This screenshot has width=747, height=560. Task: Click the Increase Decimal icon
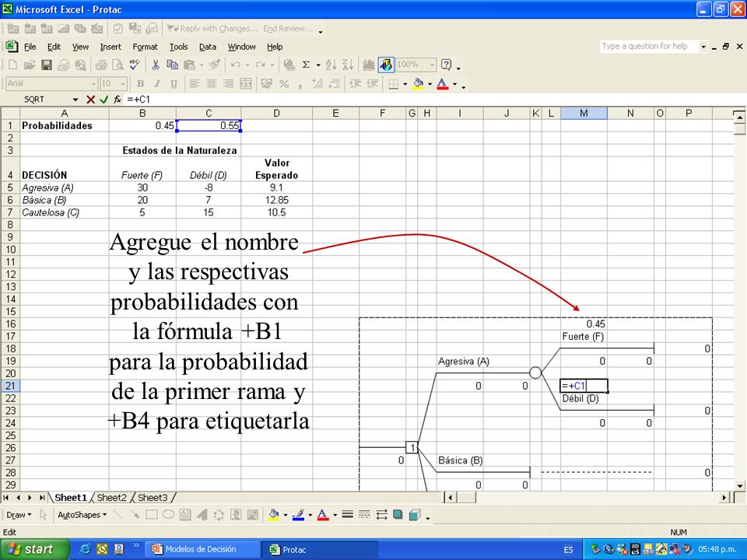[x=317, y=84]
